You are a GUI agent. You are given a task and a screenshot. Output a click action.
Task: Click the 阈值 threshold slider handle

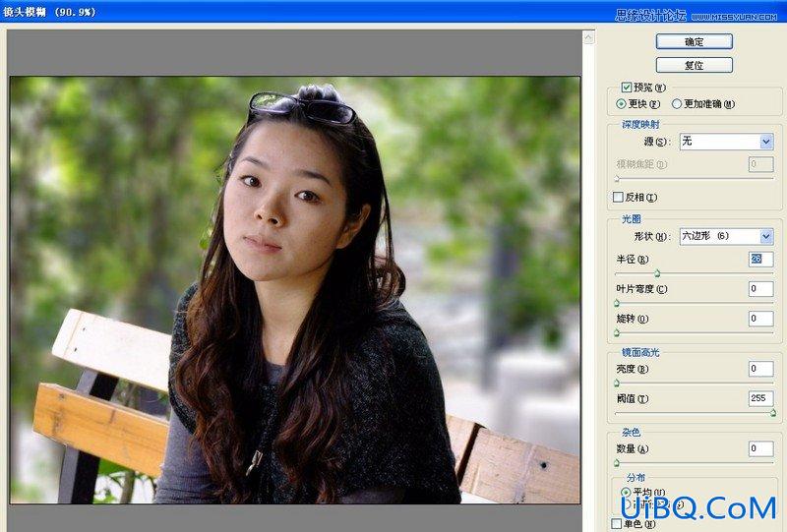pyautogui.click(x=773, y=413)
